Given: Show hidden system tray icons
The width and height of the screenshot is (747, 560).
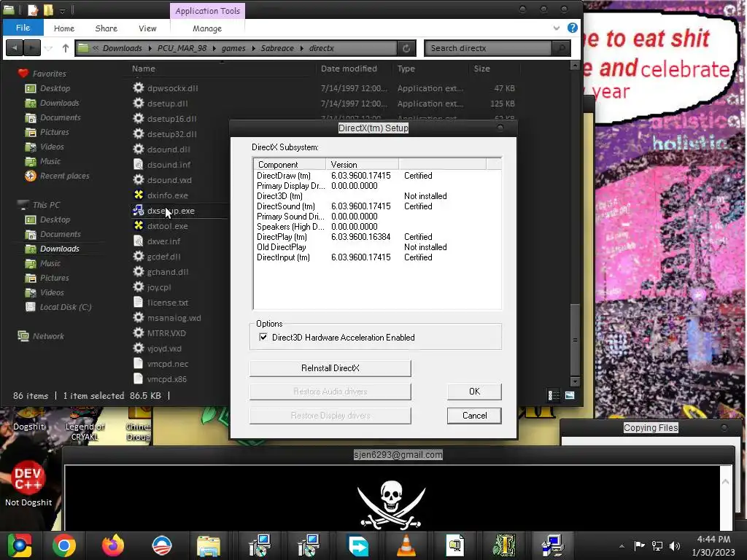Looking at the screenshot, I should pyautogui.click(x=622, y=545).
